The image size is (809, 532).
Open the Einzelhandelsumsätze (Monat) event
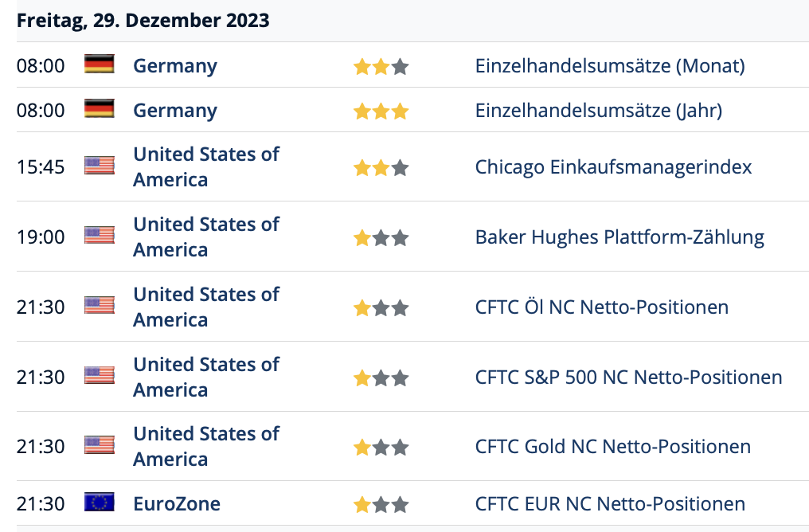(610, 66)
